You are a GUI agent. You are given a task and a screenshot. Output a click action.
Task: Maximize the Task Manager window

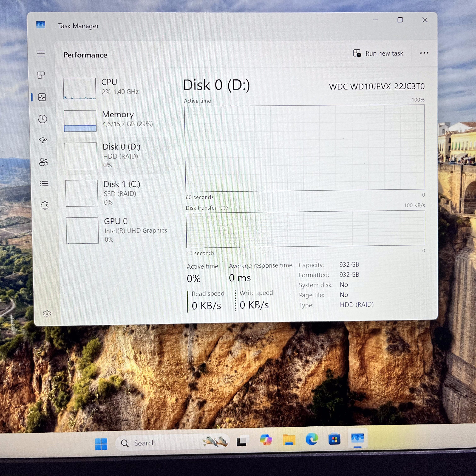tap(400, 20)
